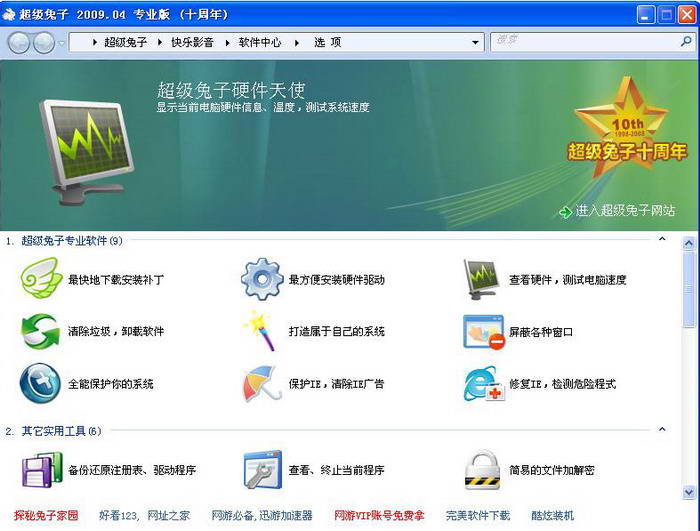Select 备份还原注册表、驱动程序 label

[x=132, y=470]
